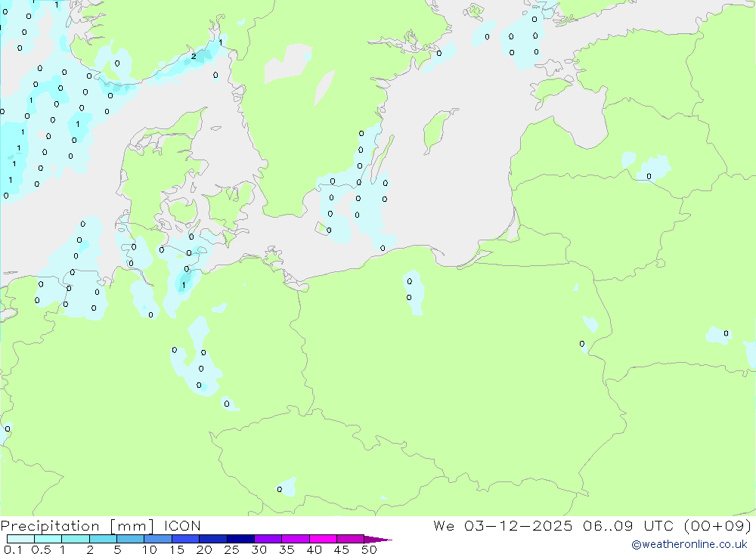Click the legend label "50"
The width and height of the screenshot is (756, 554).
pos(370,549)
